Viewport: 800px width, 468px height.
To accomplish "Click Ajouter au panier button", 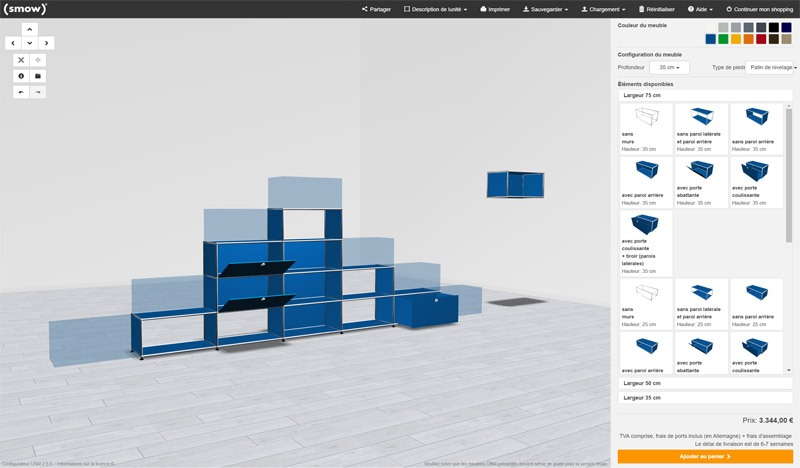I will tap(705, 456).
